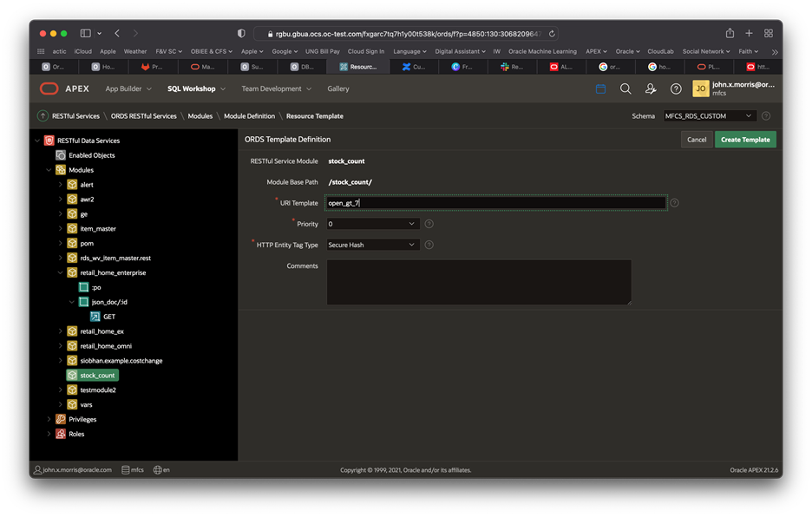Open the help circle beside URI Template field
812x517 pixels.
[674, 202]
